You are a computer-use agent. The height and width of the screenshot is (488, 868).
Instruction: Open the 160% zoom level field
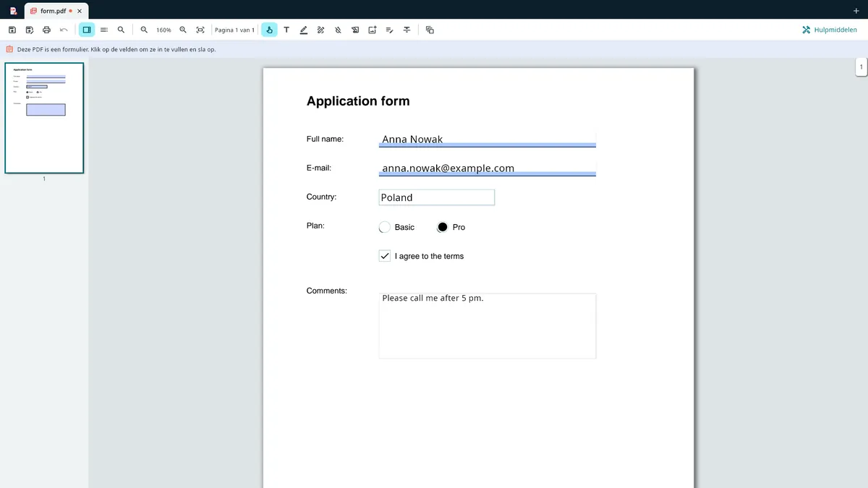pyautogui.click(x=163, y=30)
